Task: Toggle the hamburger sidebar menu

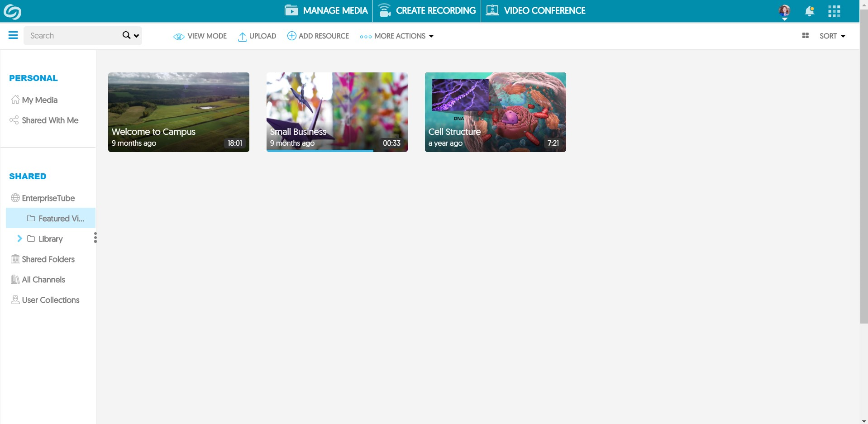Action: (x=13, y=35)
